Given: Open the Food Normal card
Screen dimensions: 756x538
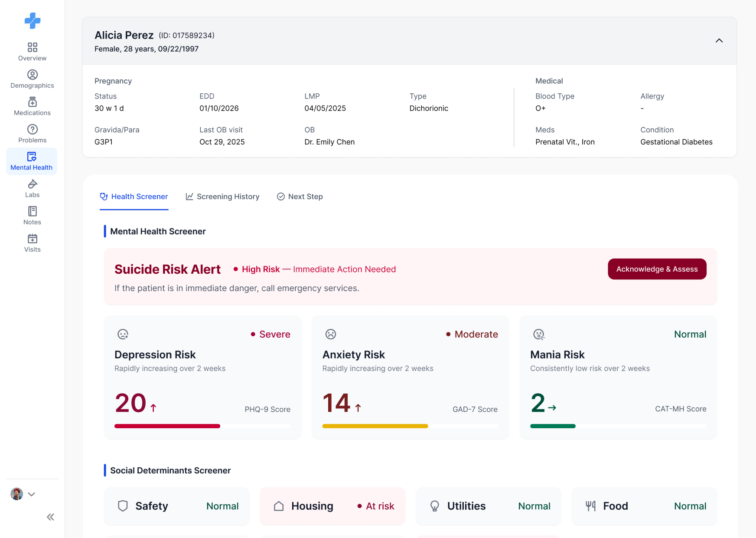Looking at the screenshot, I should pyautogui.click(x=645, y=506).
